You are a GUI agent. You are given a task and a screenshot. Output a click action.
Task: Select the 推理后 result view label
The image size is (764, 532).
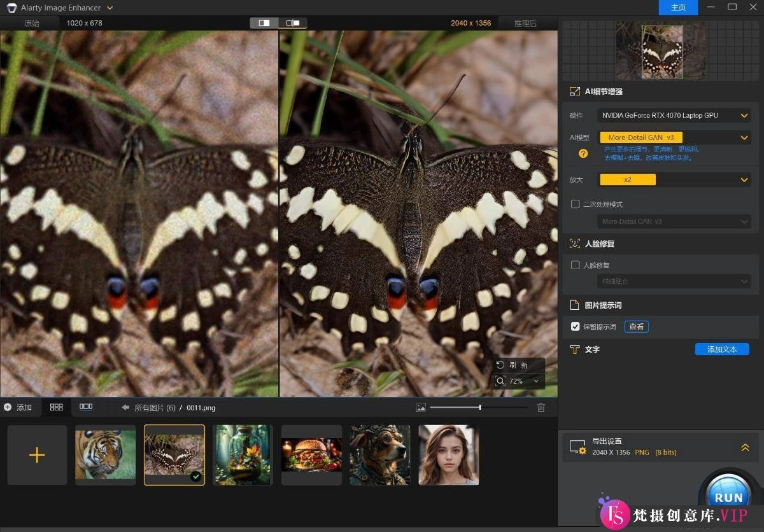(525, 23)
